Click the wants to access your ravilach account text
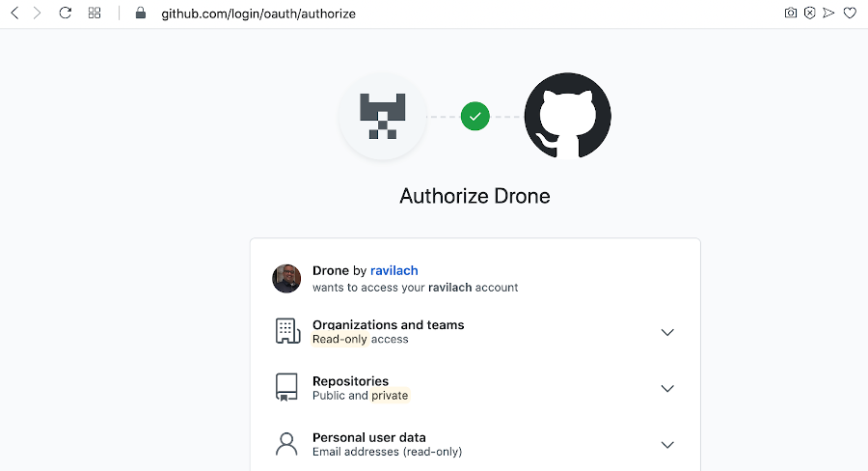This screenshot has height=471, width=868. pyautogui.click(x=415, y=288)
